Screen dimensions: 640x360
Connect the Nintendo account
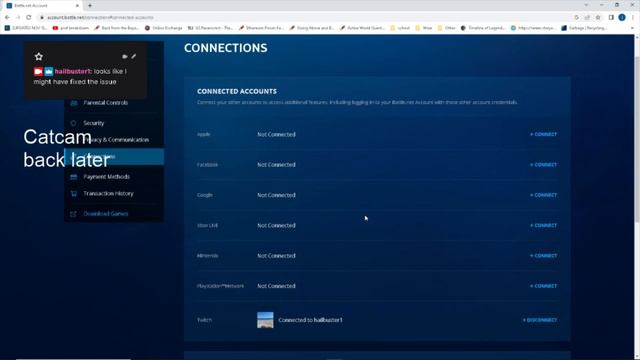[543, 256]
